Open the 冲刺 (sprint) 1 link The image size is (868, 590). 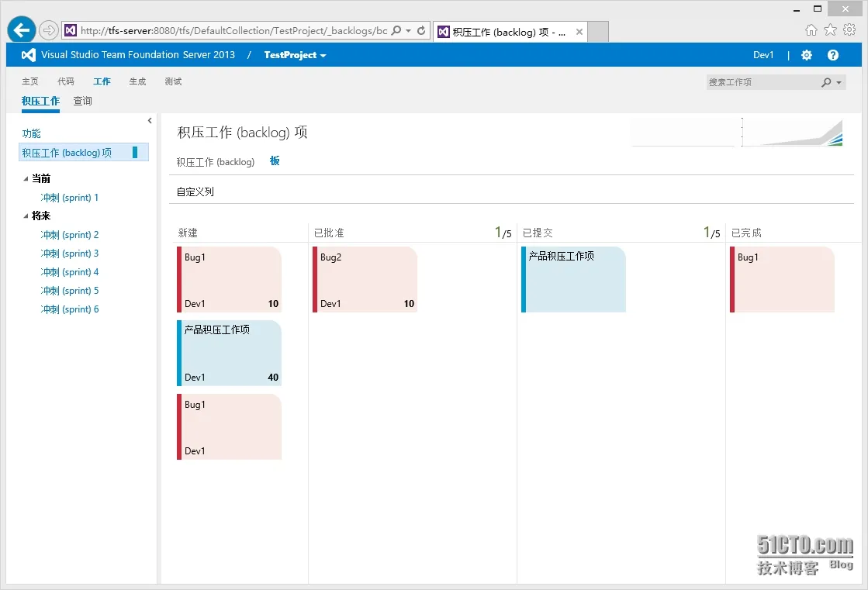tap(70, 198)
